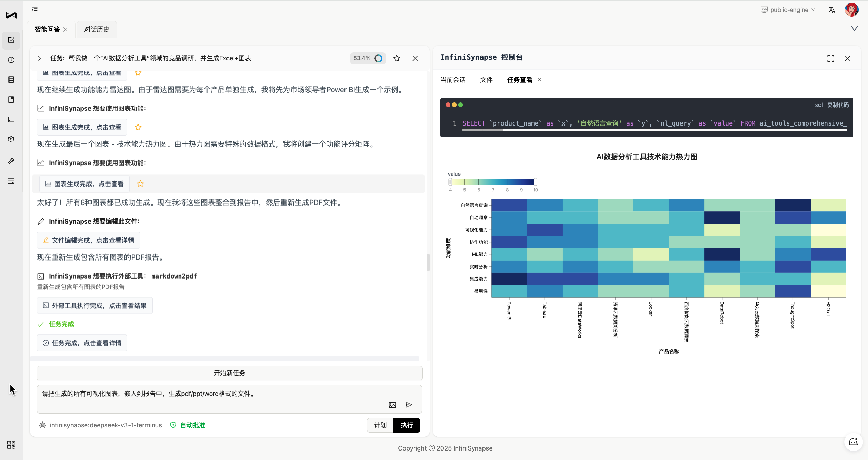This screenshot has height=460, width=868.
Task: Click the new chat edit icon in sidebar
Action: coord(11,40)
